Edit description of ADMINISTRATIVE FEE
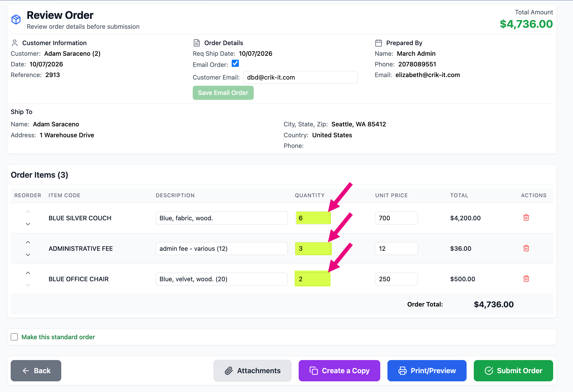The image size is (573, 392). 222,249
